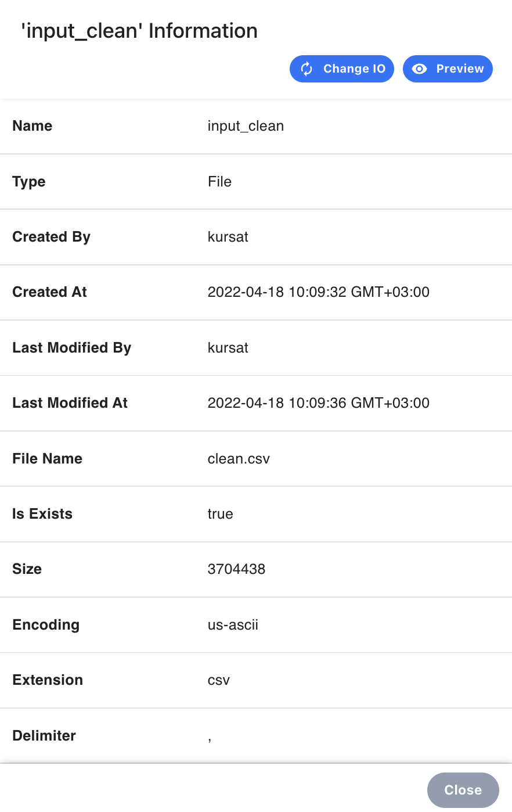
Task: Open the Preview button
Action: (448, 69)
